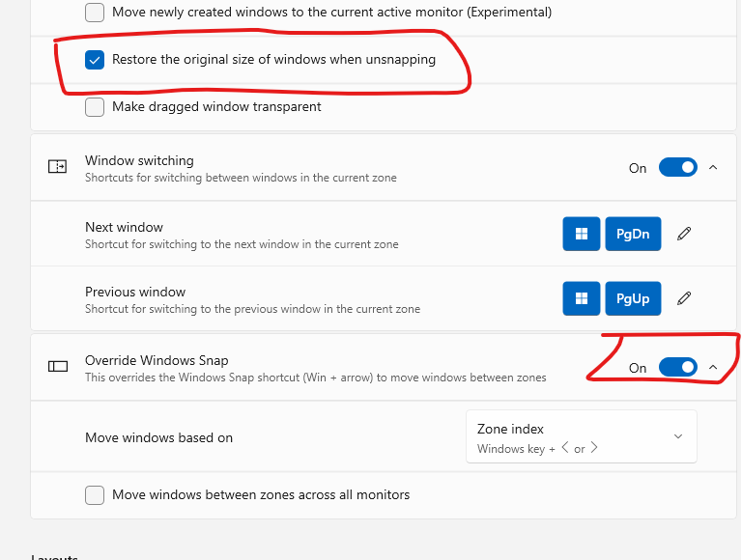Image resolution: width=742 pixels, height=560 pixels.
Task: Click 'This overrides the Windows Snap shortcut' description
Action: coord(316,378)
